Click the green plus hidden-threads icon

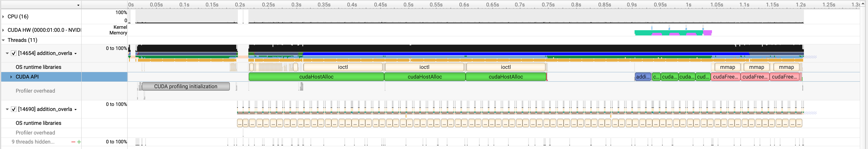click(x=79, y=142)
